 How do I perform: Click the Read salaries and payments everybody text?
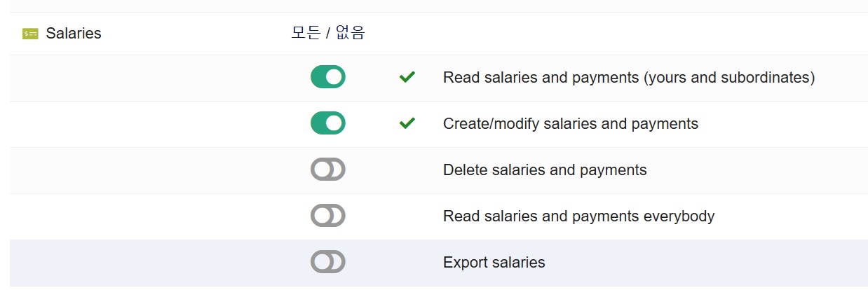(578, 216)
